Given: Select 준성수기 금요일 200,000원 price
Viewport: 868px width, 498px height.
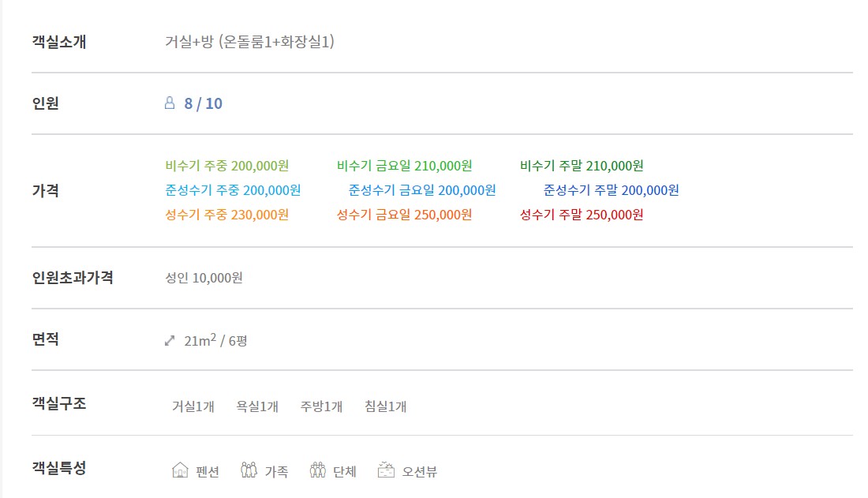Looking at the screenshot, I should coord(422,190).
